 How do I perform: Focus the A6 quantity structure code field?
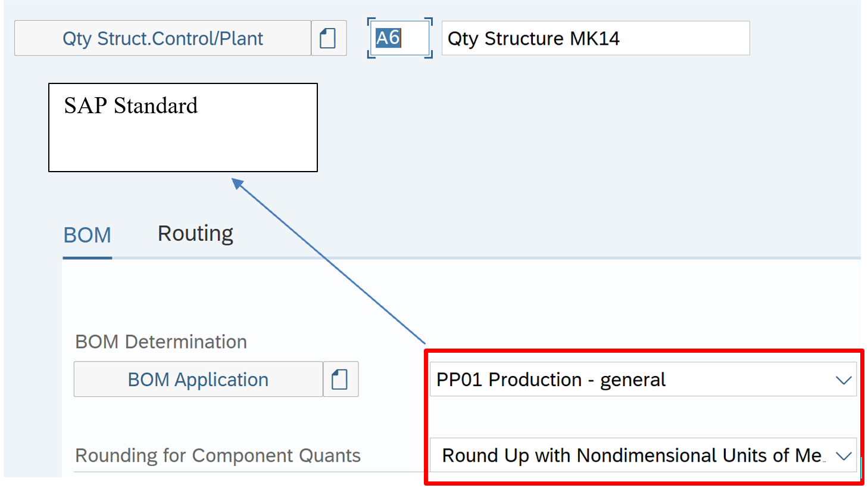pyautogui.click(x=399, y=38)
